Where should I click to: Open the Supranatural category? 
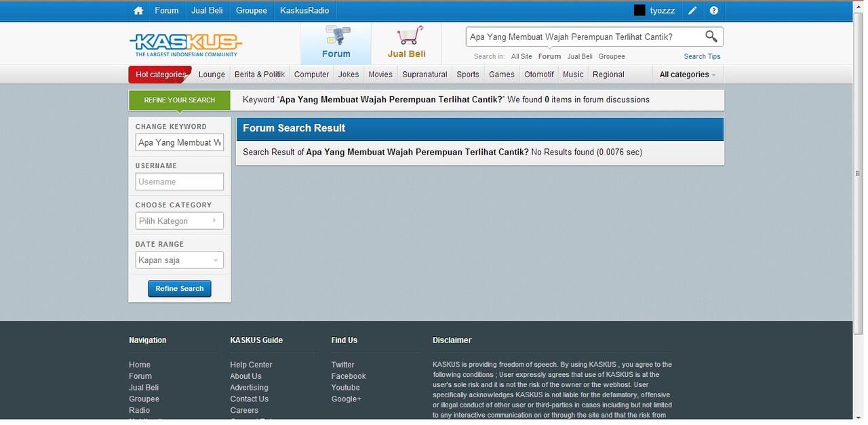coord(425,75)
